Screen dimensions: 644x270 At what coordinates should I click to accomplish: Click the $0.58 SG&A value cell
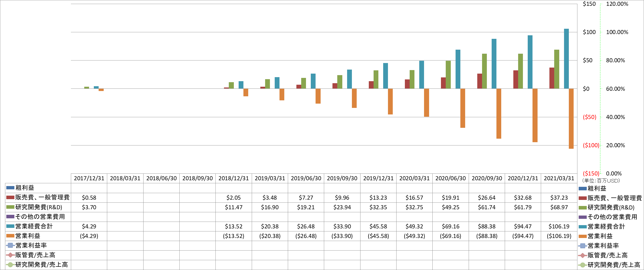[x=89, y=198]
